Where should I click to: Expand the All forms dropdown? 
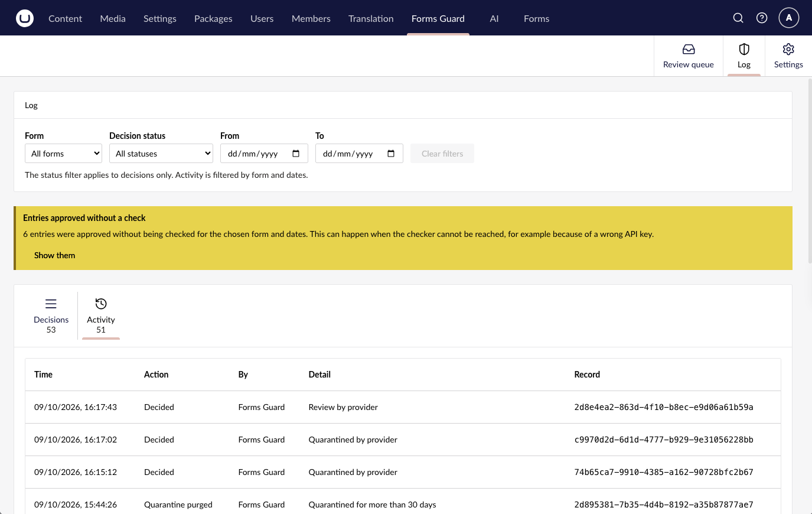pos(64,154)
